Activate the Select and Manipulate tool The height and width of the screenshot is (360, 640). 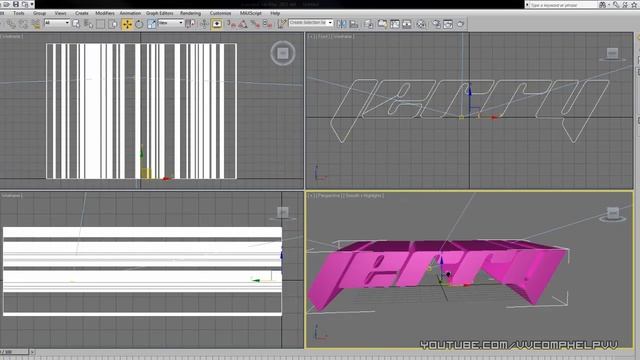click(203, 24)
